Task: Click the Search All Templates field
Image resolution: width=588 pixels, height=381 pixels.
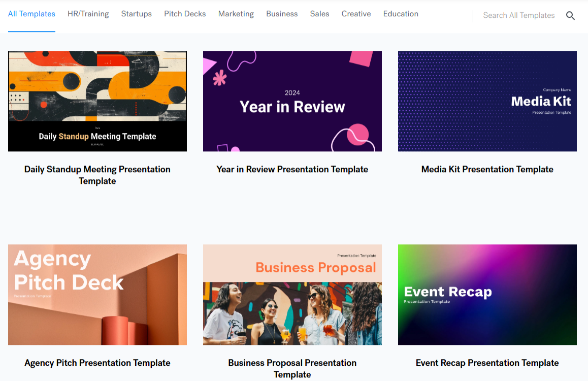Action: point(518,16)
